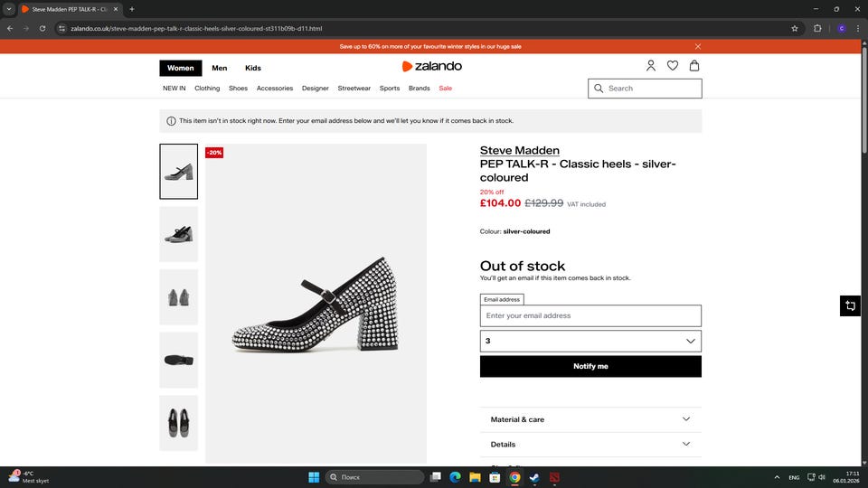Open Brands menu
868x488 pixels.
419,89
